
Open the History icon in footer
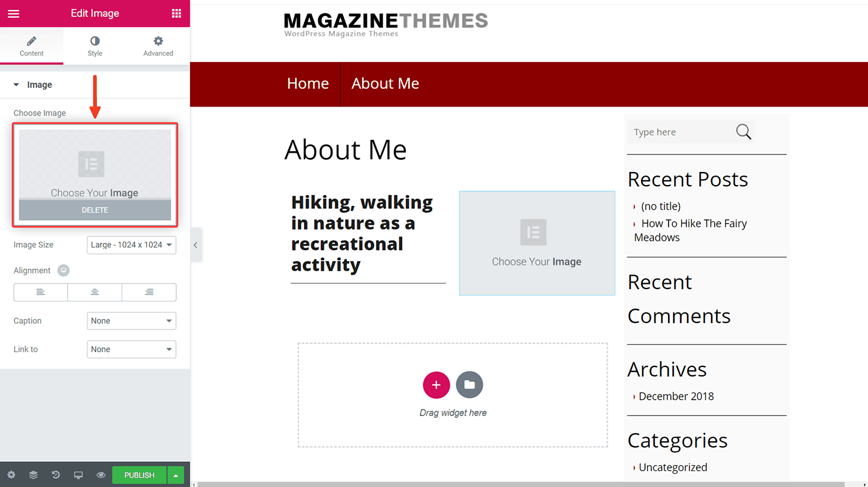click(x=56, y=475)
